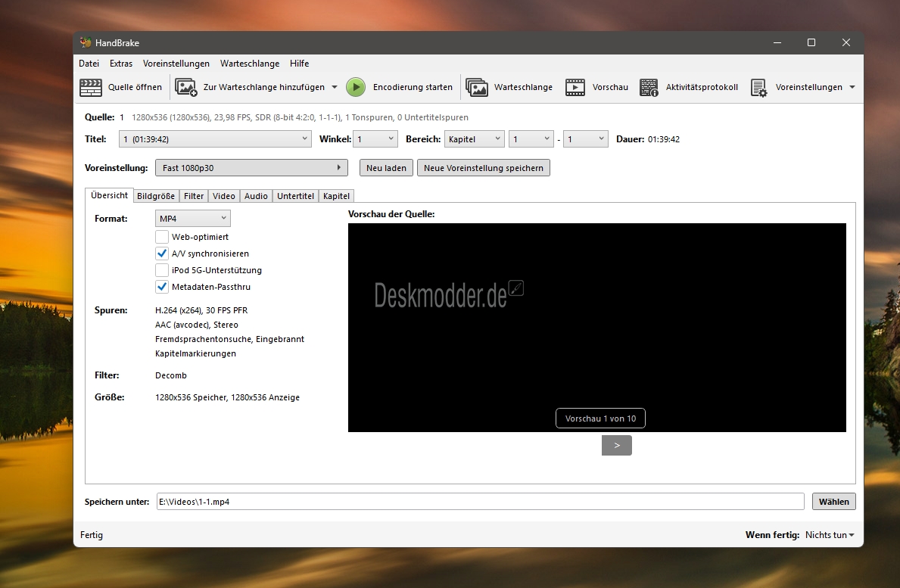
Task: Open the Aktivitätsprotokoll log icon
Action: tap(649, 87)
